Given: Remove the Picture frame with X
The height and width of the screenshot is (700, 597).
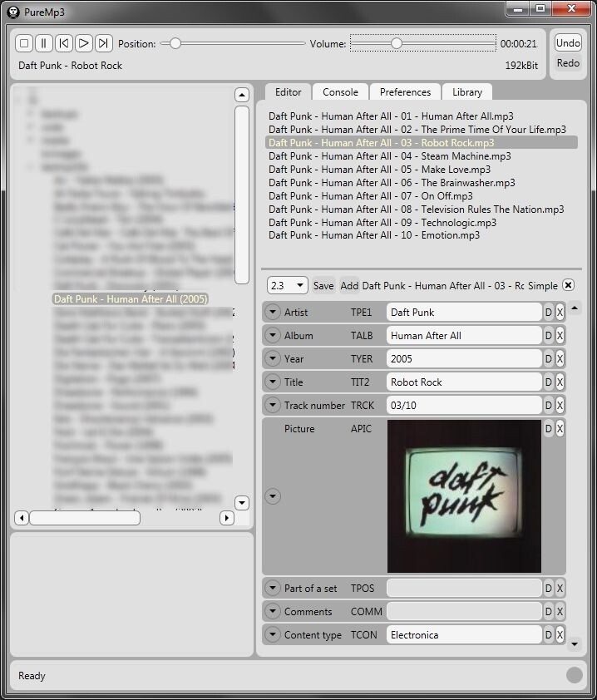Looking at the screenshot, I should coord(560,428).
